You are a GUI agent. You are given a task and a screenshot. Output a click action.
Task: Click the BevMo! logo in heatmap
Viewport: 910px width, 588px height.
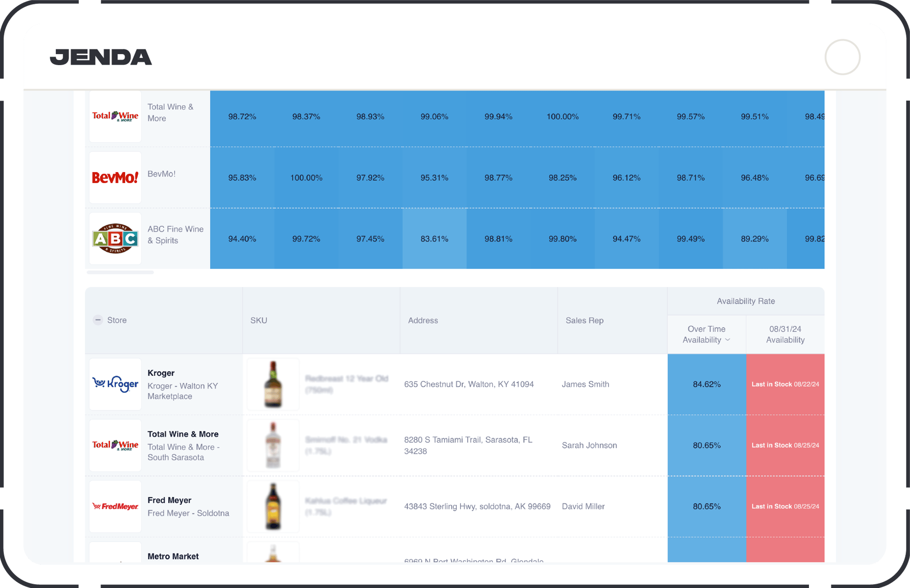click(x=115, y=177)
